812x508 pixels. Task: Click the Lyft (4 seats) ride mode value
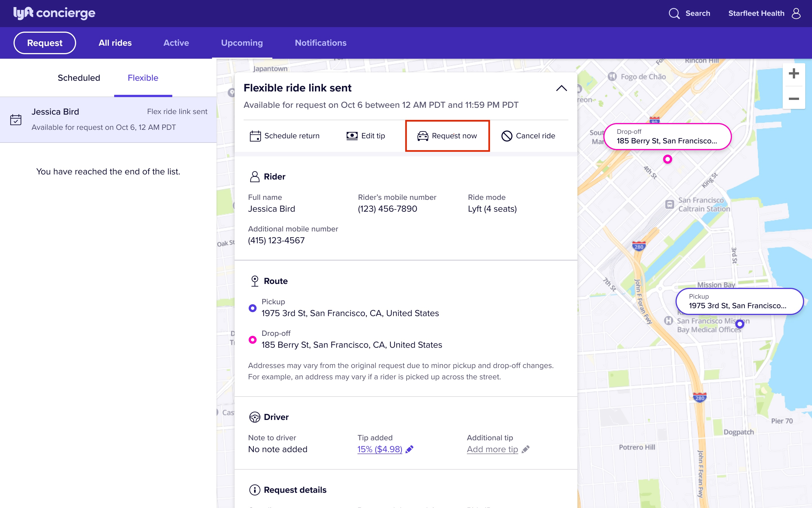[492, 209]
